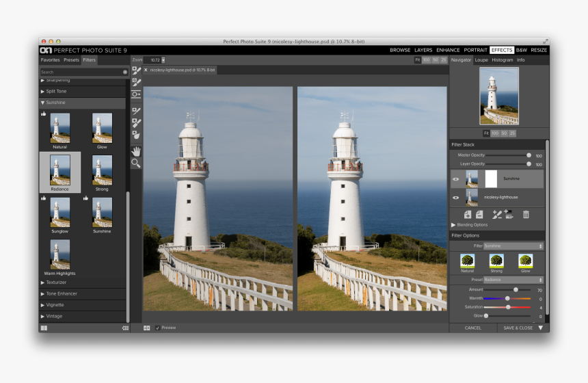Viewport: 588px width, 383px height.
Task: Select the chisel mask tool
Action: pos(136,122)
